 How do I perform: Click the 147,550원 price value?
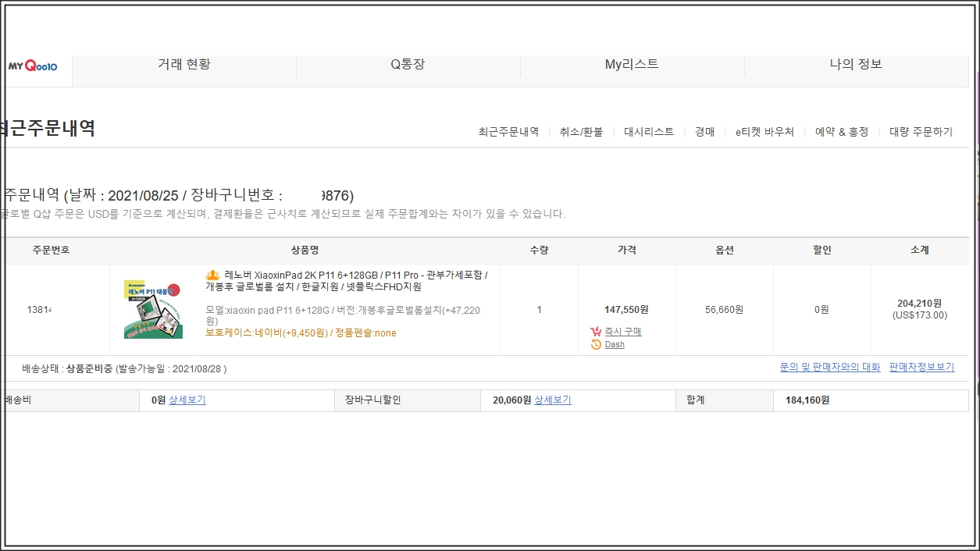(626, 310)
